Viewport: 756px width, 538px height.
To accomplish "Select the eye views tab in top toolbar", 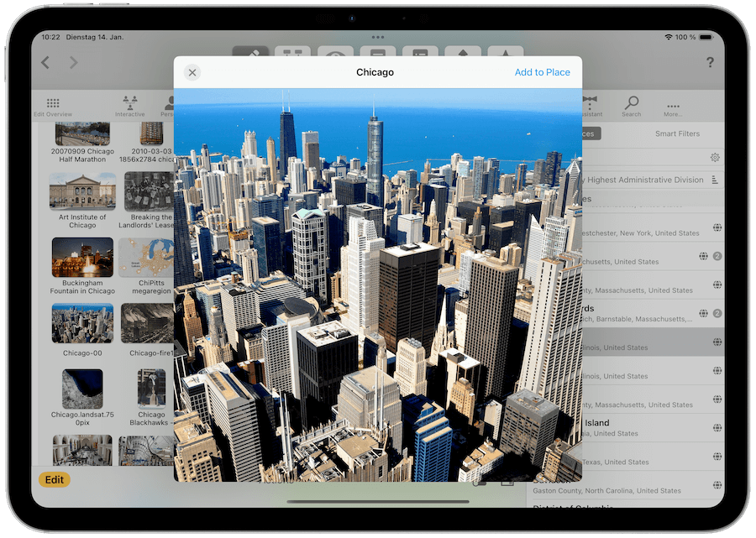I will point(335,51).
